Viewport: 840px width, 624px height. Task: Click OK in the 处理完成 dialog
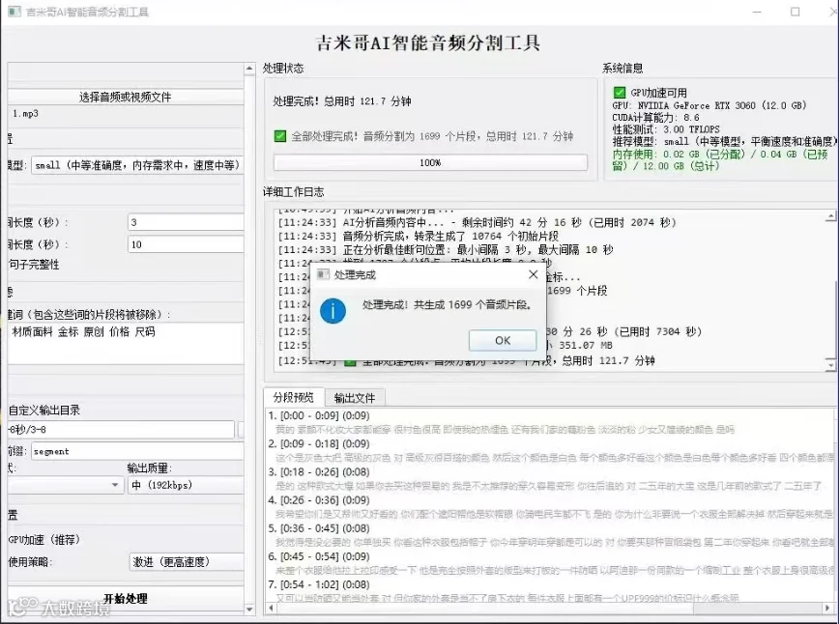[503, 340]
